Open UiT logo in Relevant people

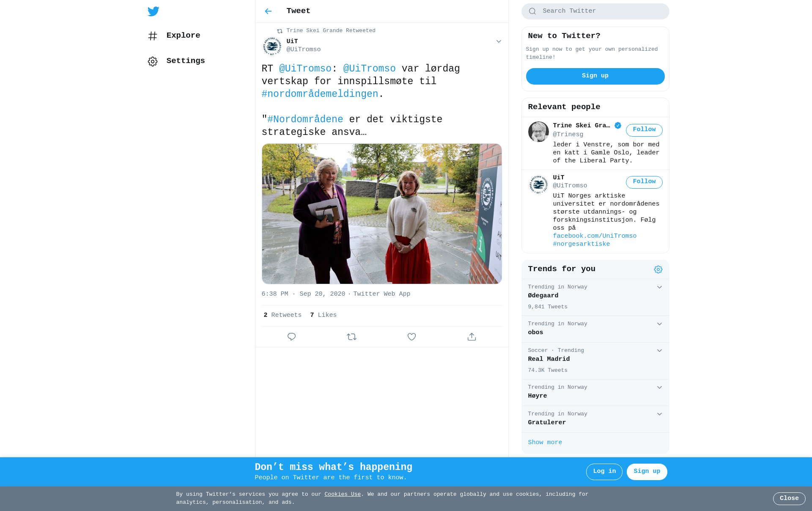point(538,184)
